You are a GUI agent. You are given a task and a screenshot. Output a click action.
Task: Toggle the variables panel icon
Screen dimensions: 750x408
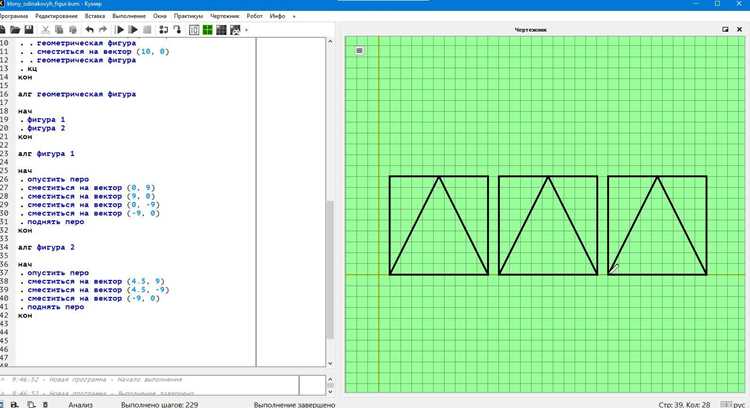coord(194,30)
